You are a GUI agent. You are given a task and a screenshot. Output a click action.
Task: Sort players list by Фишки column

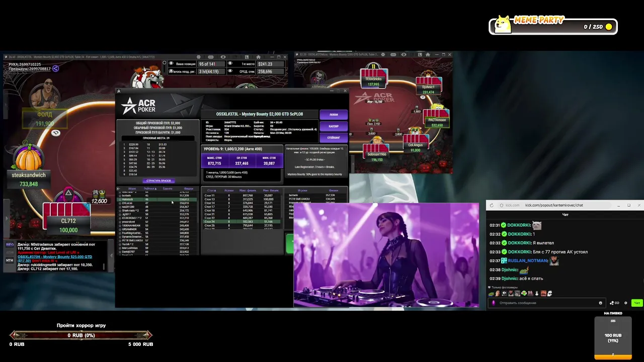click(x=188, y=189)
